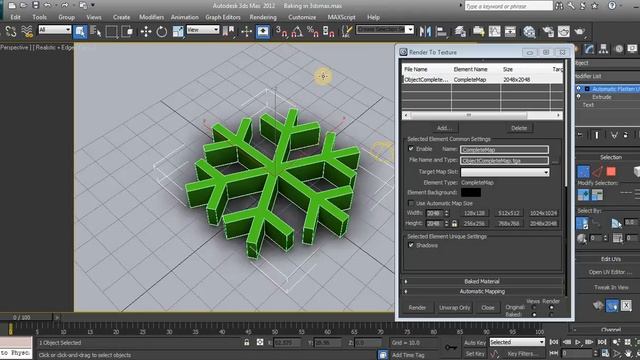This screenshot has width=640, height=360.
Task: Click Use Pivot Point Center icon
Action: 229,31
